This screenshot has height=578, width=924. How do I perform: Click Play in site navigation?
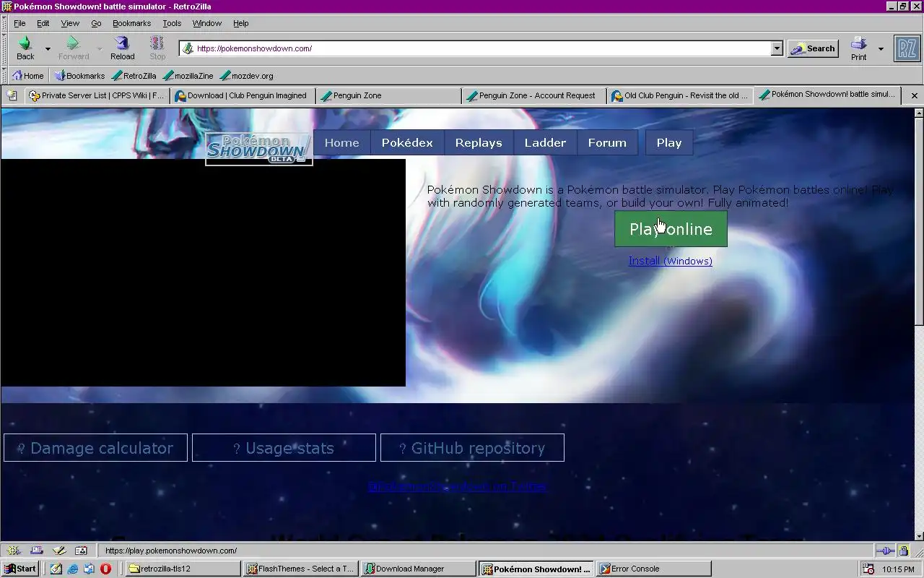[669, 142]
